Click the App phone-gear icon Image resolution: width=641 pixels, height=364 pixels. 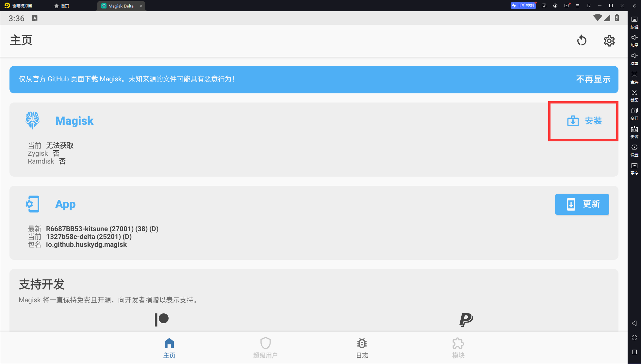pyautogui.click(x=32, y=204)
